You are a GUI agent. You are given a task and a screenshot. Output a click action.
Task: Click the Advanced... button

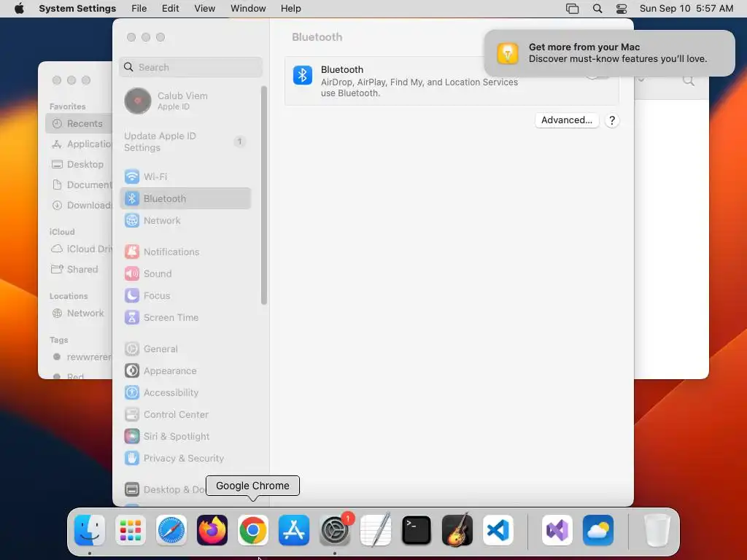pyautogui.click(x=566, y=120)
